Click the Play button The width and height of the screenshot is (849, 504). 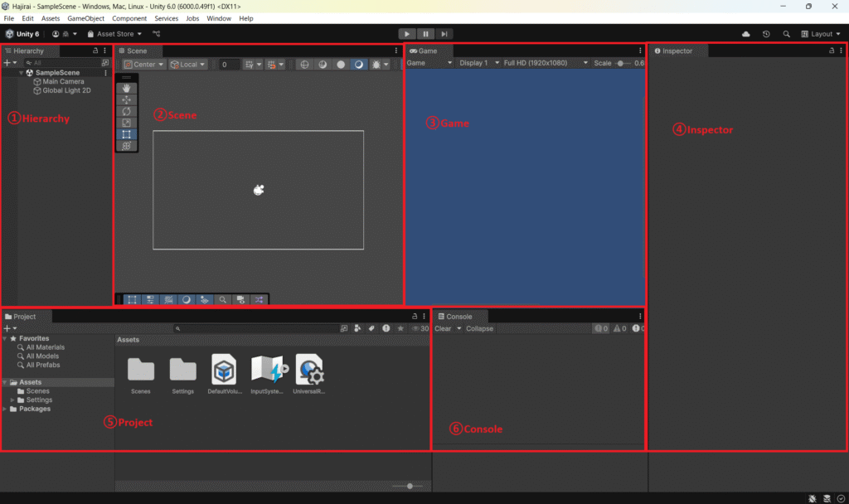[x=407, y=33]
